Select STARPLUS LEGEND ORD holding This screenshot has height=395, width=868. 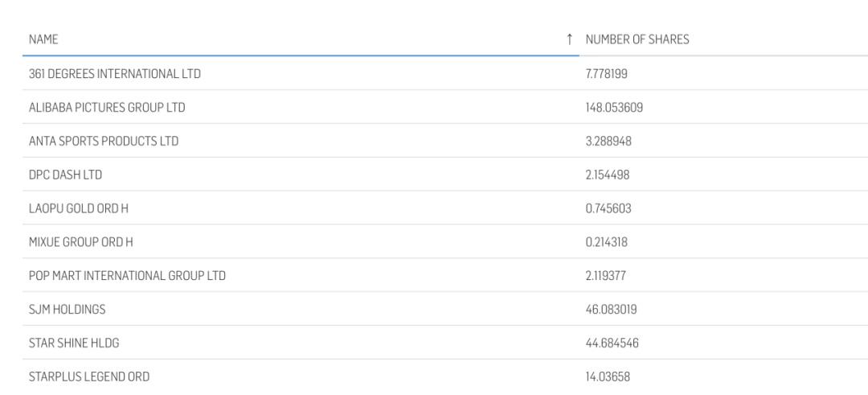88,376
